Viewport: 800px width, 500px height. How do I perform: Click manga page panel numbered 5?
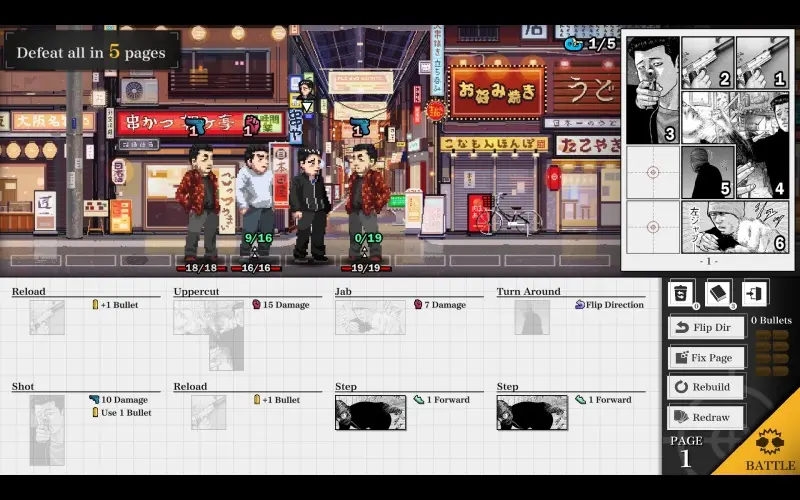[x=708, y=172]
